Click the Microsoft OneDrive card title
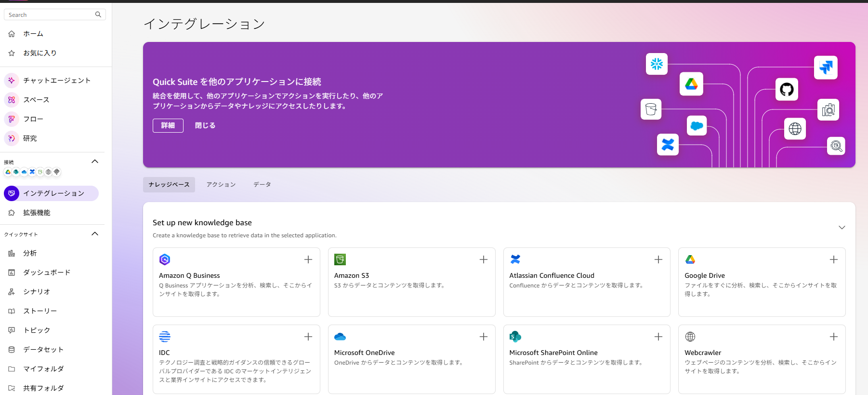868x395 pixels. click(x=364, y=353)
